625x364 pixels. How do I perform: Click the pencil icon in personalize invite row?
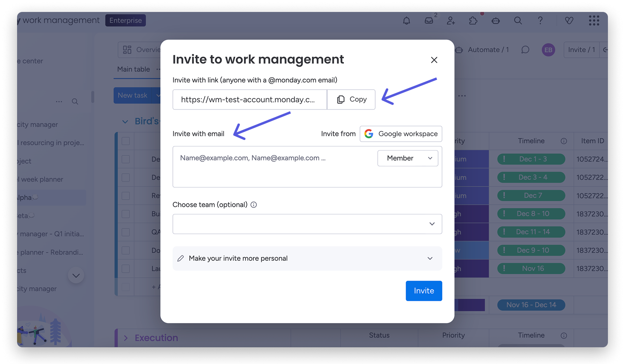coord(181,258)
